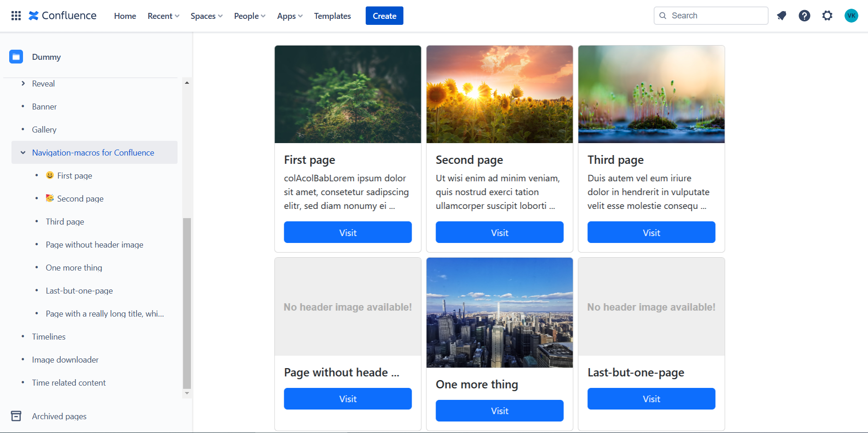Open the Templates menu item
The width and height of the screenshot is (868, 433).
[x=333, y=16]
